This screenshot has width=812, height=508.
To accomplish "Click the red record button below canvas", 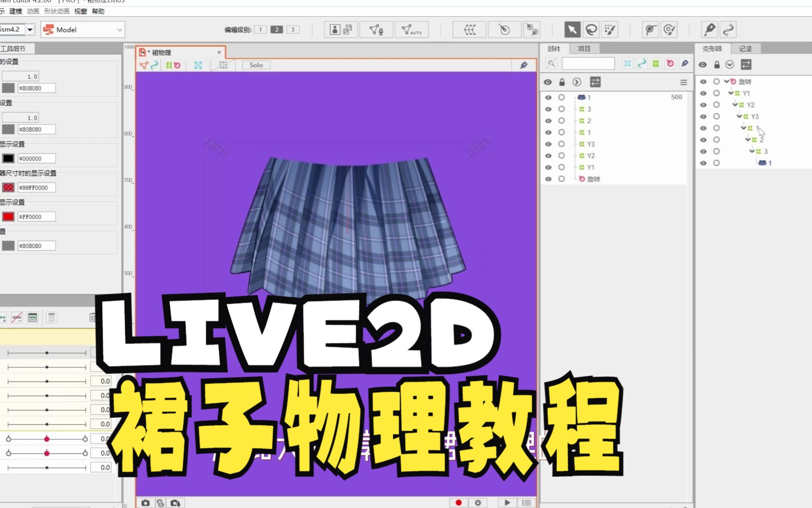I will coord(459,503).
